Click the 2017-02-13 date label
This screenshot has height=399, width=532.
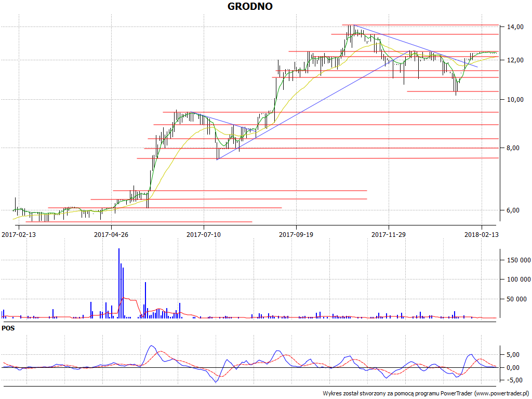(x=19, y=234)
